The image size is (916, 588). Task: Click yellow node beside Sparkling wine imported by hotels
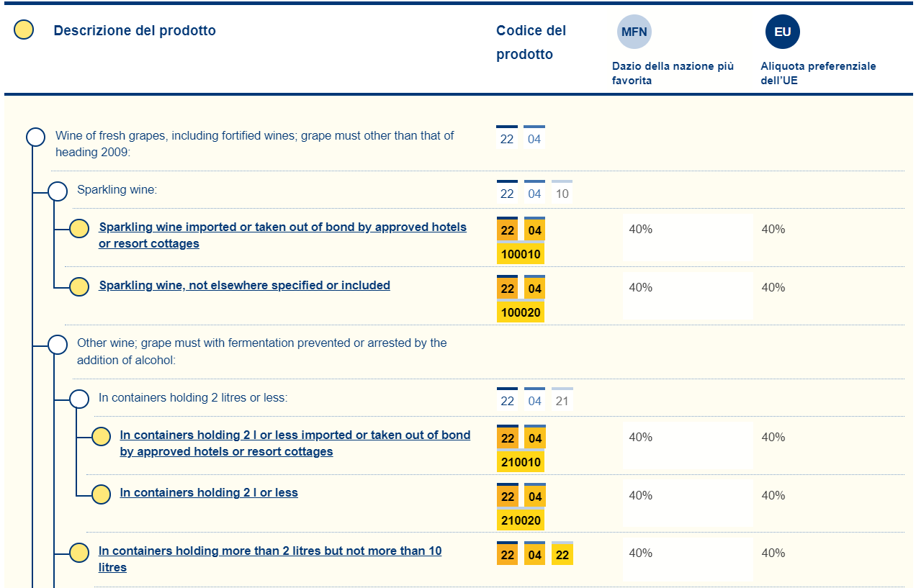(79, 229)
